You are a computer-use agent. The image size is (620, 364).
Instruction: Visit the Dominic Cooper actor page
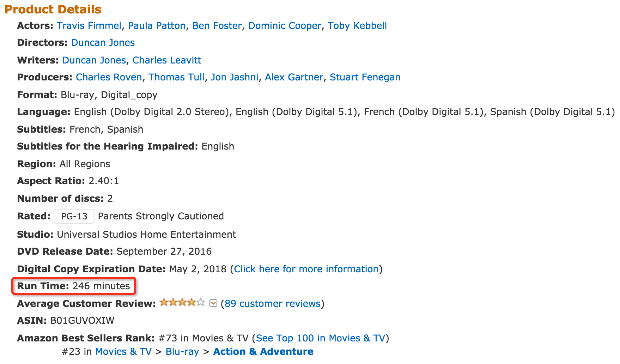point(285,26)
